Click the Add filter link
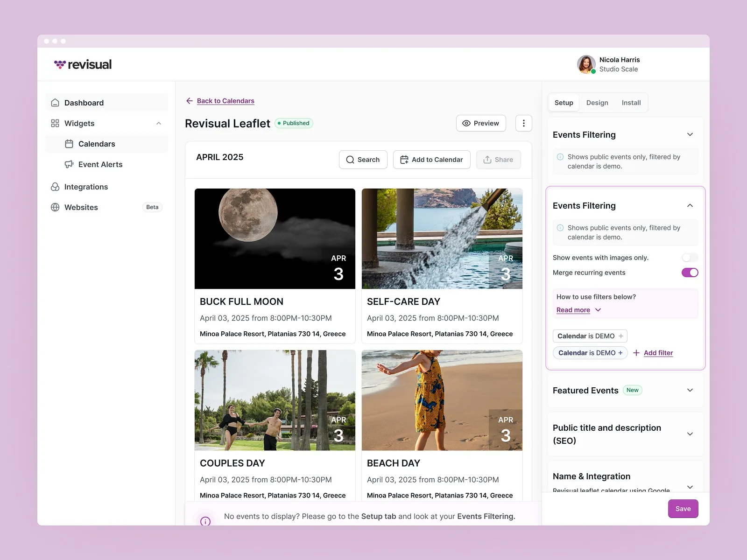The image size is (747, 560). (x=658, y=353)
